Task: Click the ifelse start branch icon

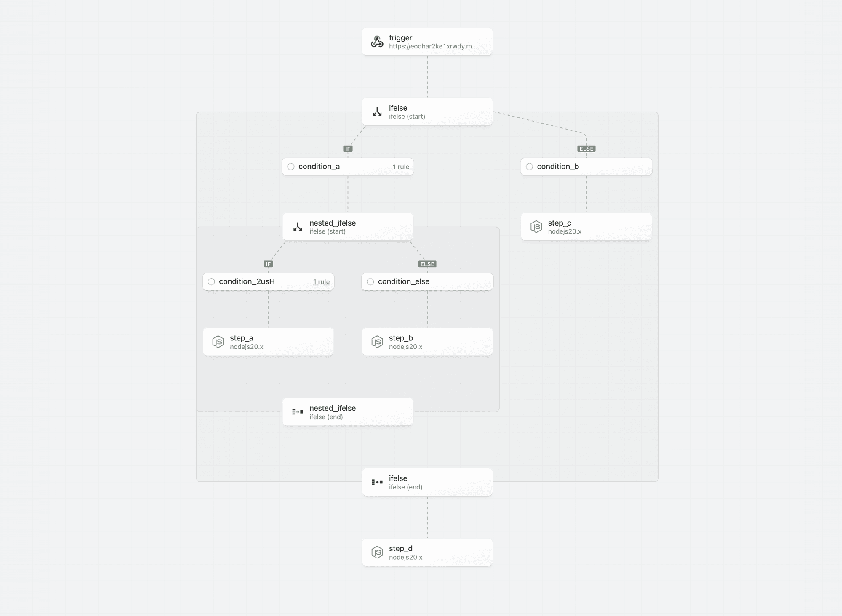Action: (x=377, y=112)
